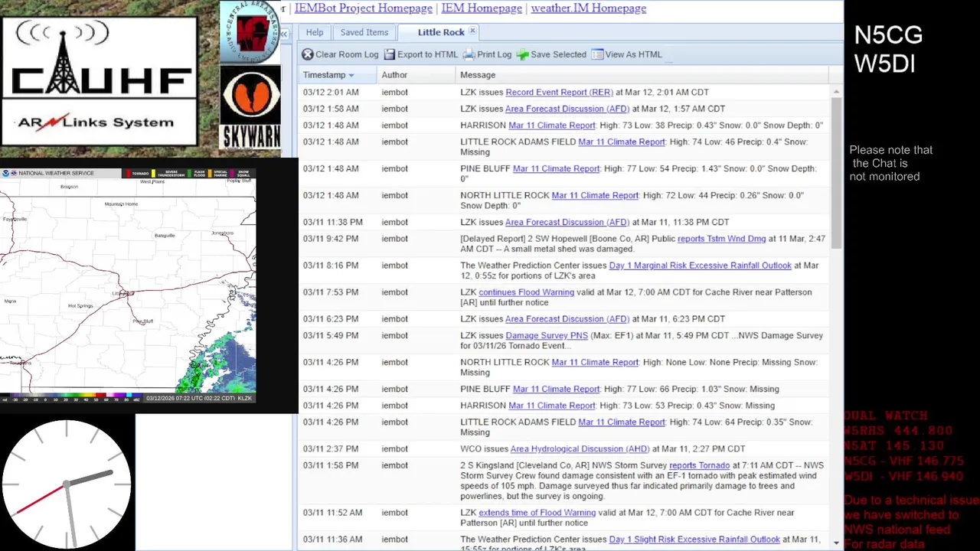
Task: Click the Save Selected button label
Action: tap(558, 54)
